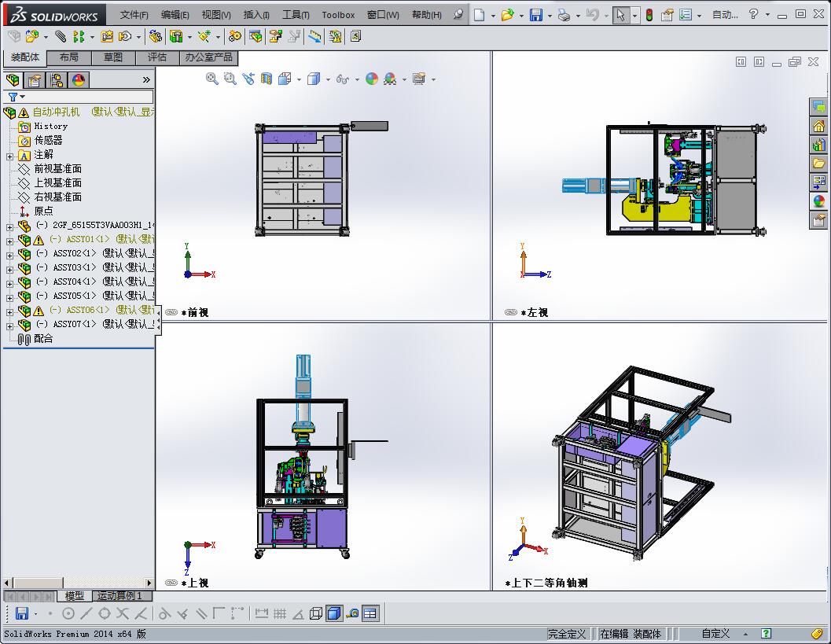Expand the ASSY05<1> tree node
The image size is (831, 644).
pyautogui.click(x=9, y=297)
